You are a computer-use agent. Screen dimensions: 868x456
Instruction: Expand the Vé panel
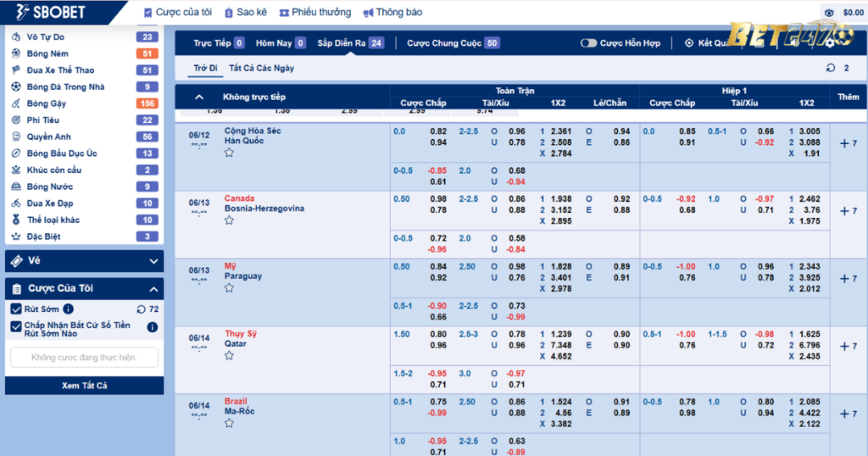(x=84, y=261)
